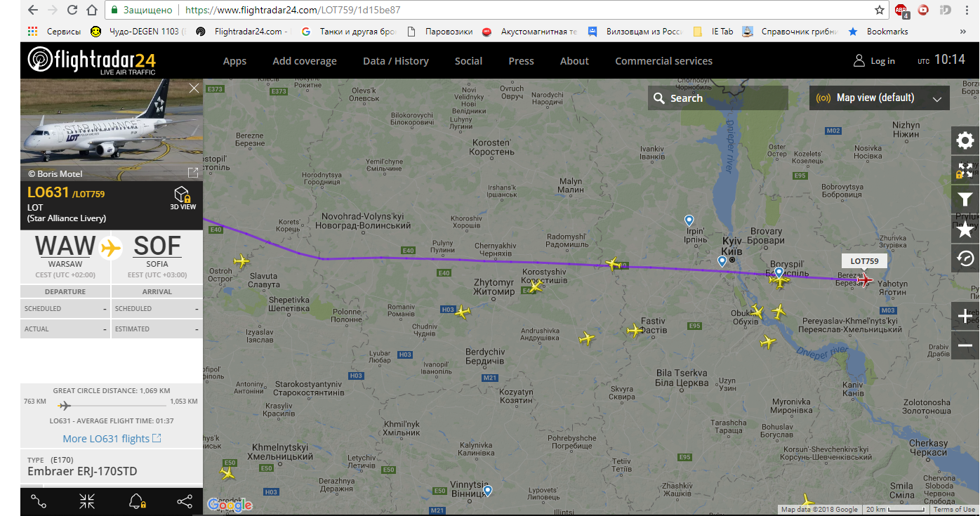Open the playback history clock icon
Screen dimensions: 980x516
pyautogui.click(x=965, y=258)
